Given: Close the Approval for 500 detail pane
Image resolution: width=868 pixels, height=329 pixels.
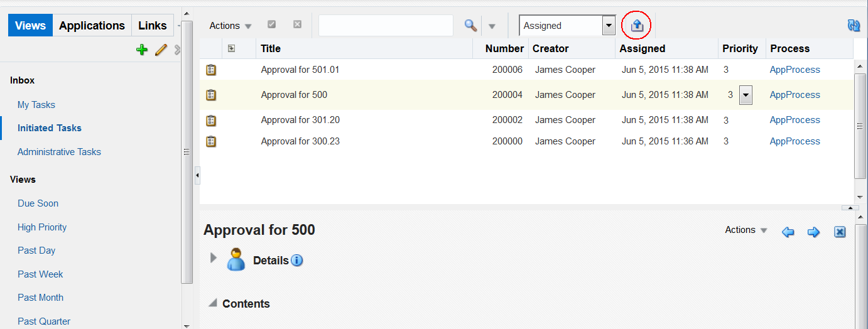Looking at the screenshot, I should (840, 232).
